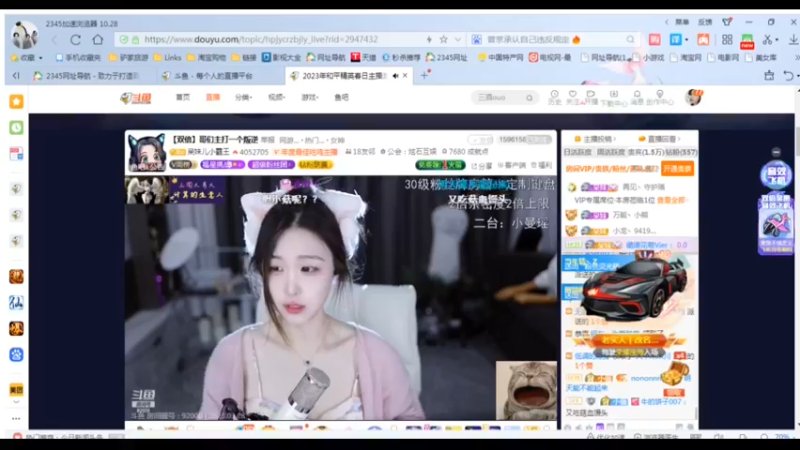Open the green clock sidebar icon
800x450 pixels.
[x=16, y=128]
